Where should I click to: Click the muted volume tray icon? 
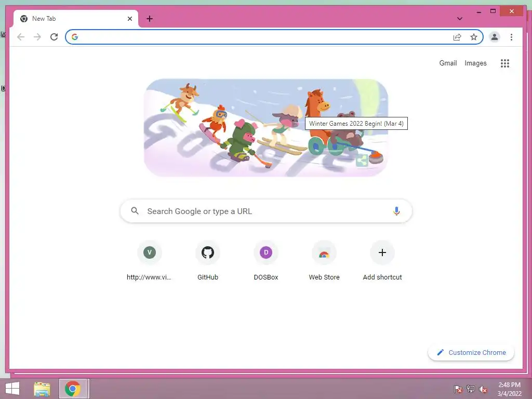[483, 389]
